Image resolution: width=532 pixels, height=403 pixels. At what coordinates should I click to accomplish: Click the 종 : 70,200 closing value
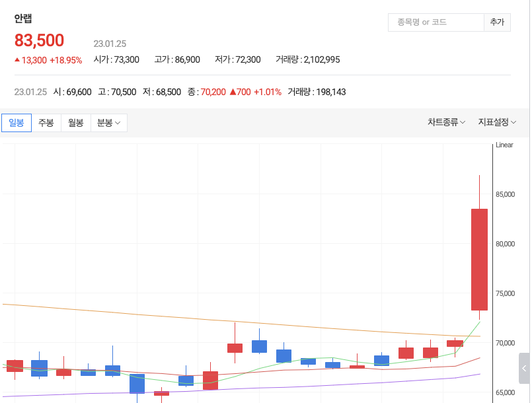(x=207, y=92)
